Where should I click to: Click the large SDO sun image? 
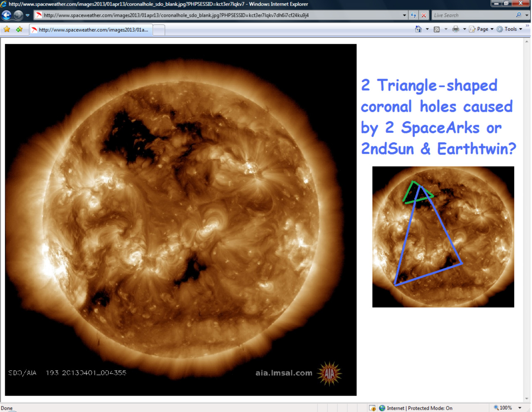(x=181, y=220)
